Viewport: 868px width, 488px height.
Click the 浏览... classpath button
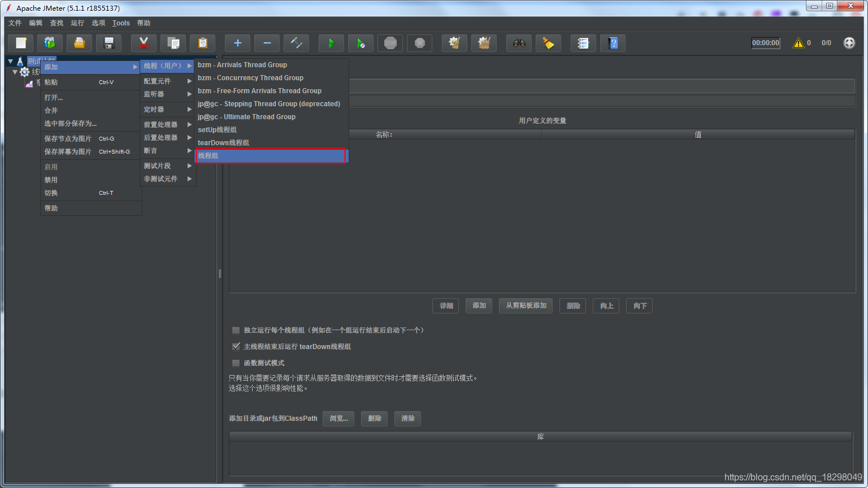[x=338, y=419]
